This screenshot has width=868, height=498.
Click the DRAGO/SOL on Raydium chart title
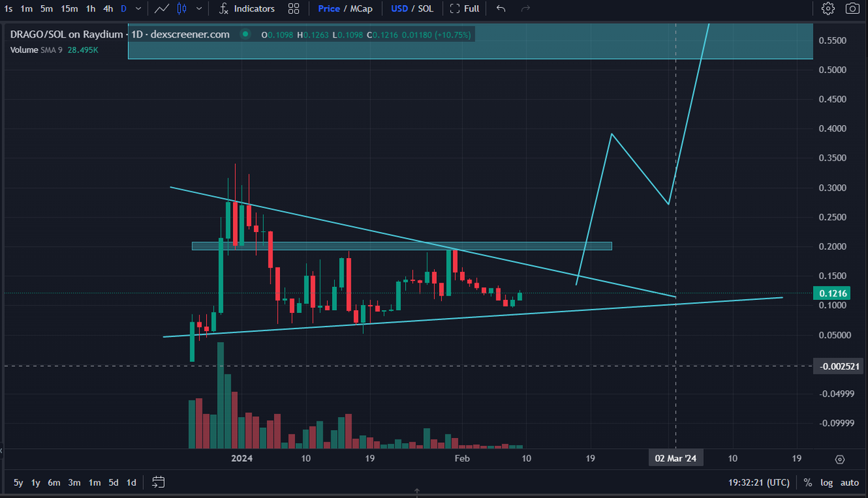click(x=69, y=34)
